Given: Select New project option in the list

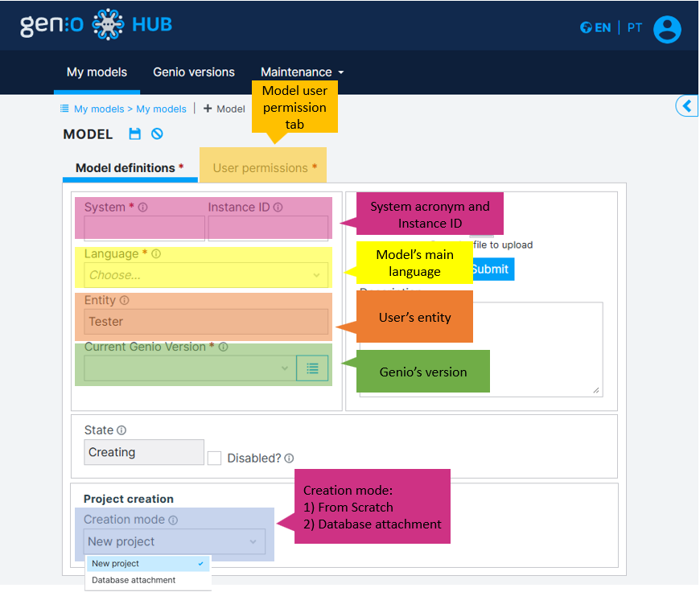Looking at the screenshot, I should point(148,563).
